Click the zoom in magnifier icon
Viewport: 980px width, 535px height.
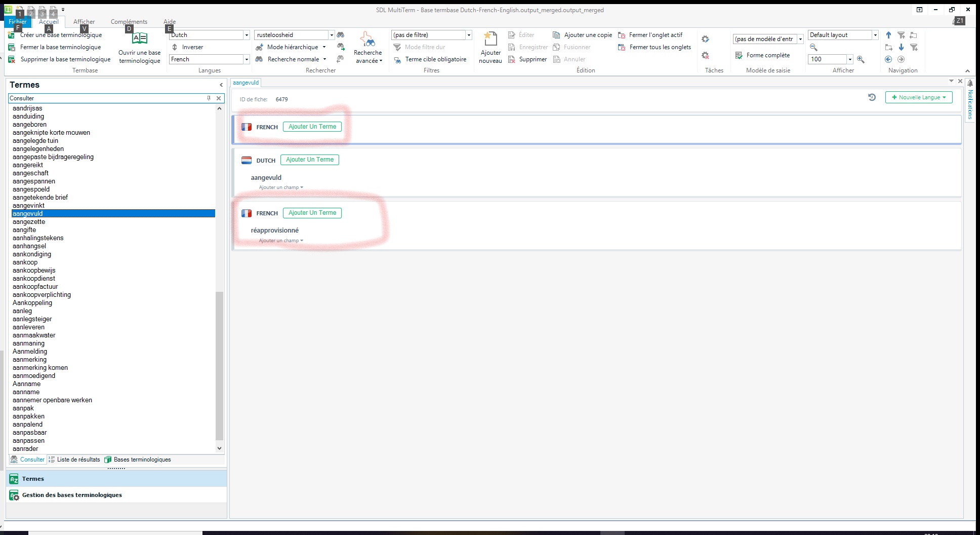coord(861,59)
